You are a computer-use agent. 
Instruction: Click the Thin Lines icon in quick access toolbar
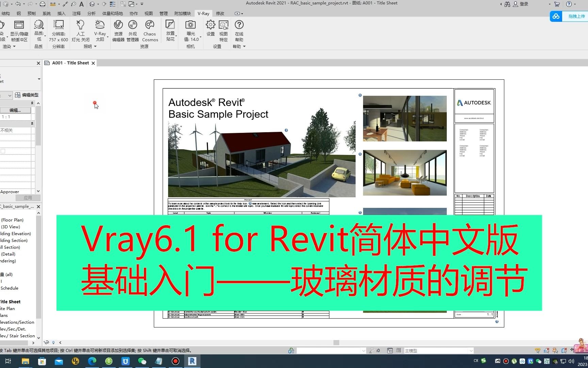tap(113, 4)
